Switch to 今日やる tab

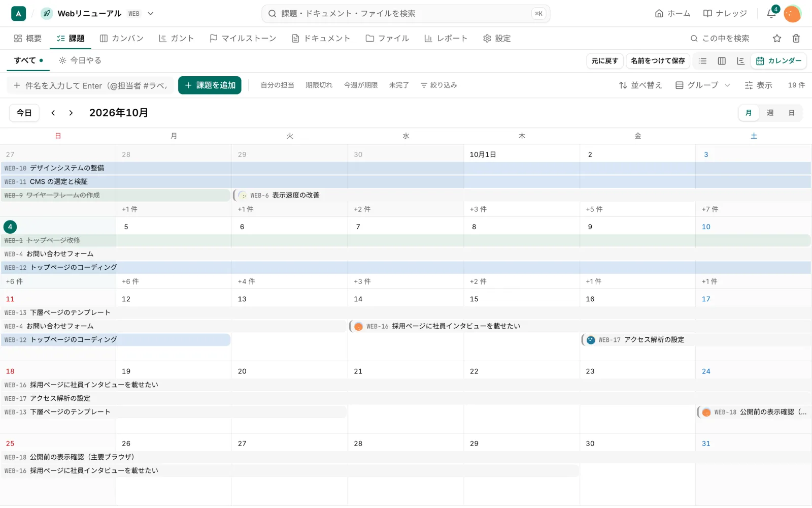[80, 60]
